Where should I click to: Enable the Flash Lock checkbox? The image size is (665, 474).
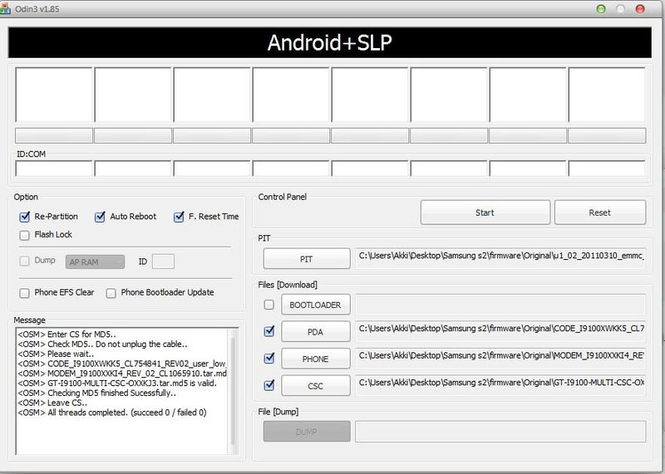25,235
